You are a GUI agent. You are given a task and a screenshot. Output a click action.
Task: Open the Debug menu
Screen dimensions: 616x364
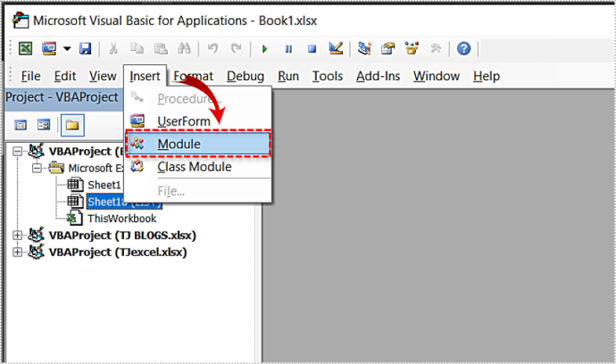click(x=246, y=76)
